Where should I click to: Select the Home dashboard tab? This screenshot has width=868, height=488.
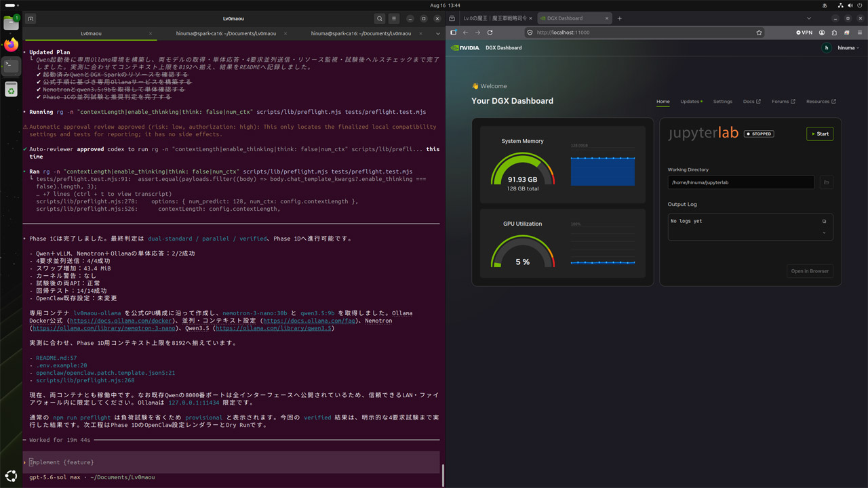click(x=663, y=102)
